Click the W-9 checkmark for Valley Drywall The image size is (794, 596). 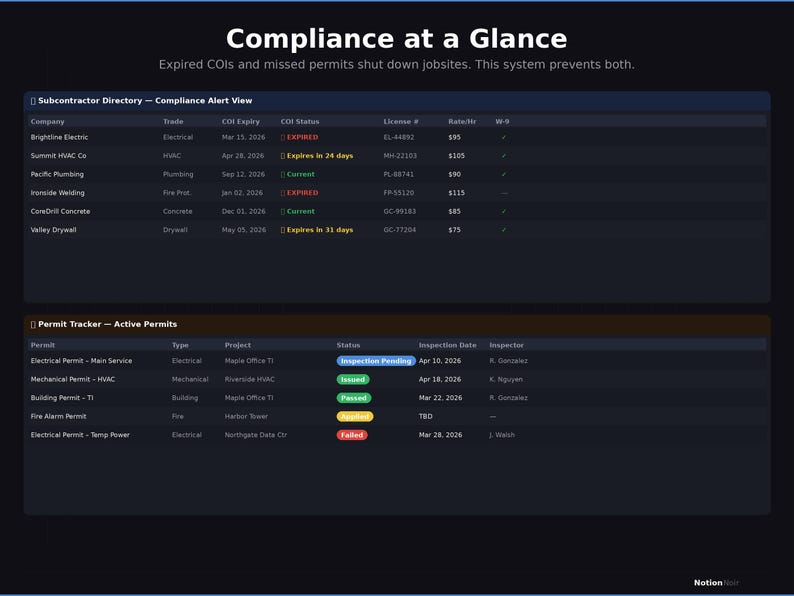click(x=504, y=230)
